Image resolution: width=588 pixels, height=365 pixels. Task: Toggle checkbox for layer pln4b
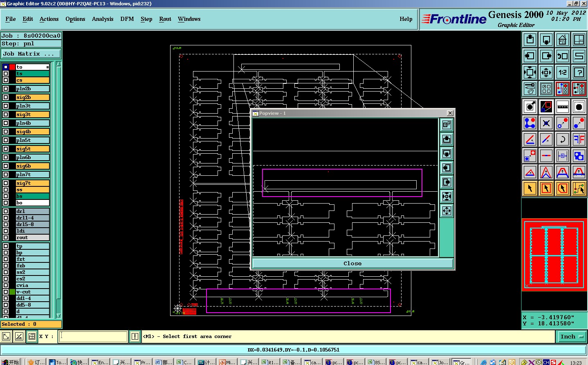pyautogui.click(x=6, y=123)
